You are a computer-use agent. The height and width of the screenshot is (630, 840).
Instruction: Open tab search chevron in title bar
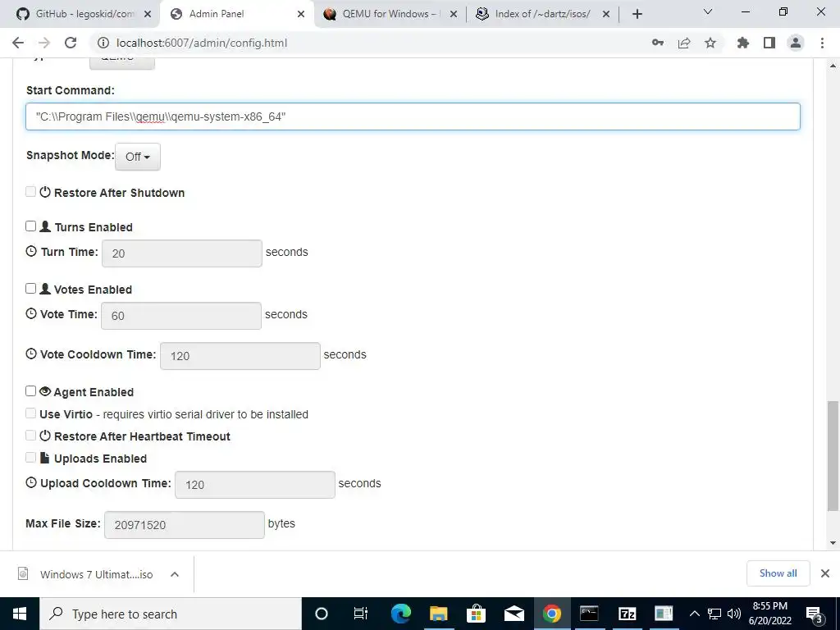pos(708,11)
